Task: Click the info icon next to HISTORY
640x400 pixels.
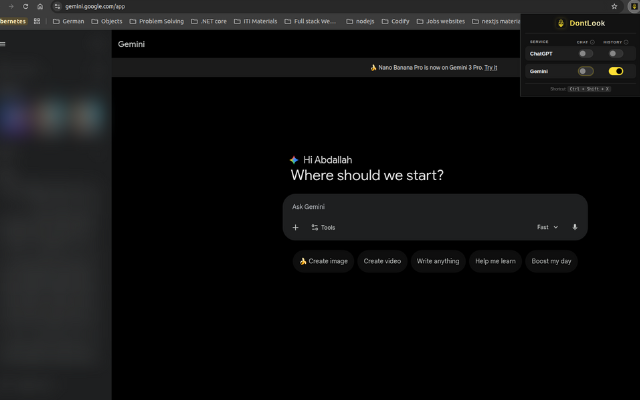Action: click(x=626, y=42)
